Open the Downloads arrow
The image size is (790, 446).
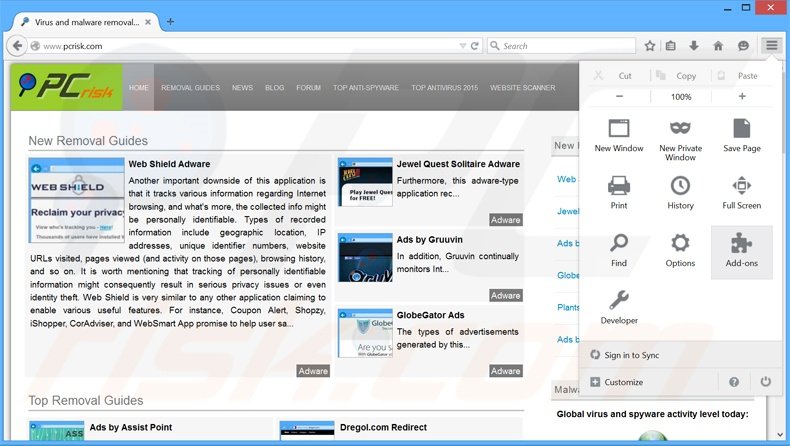(694, 46)
